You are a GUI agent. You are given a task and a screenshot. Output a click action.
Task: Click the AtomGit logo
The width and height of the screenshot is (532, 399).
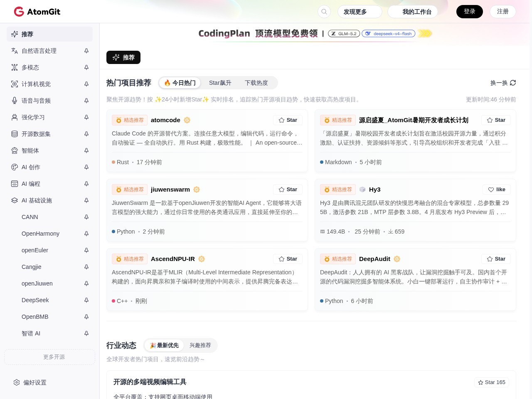pyautogui.click(x=37, y=12)
